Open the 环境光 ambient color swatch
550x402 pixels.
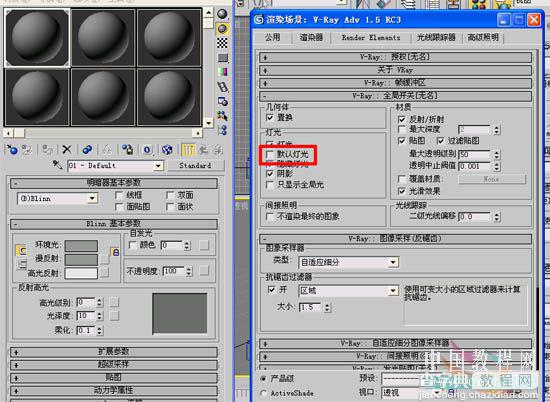click(x=81, y=246)
